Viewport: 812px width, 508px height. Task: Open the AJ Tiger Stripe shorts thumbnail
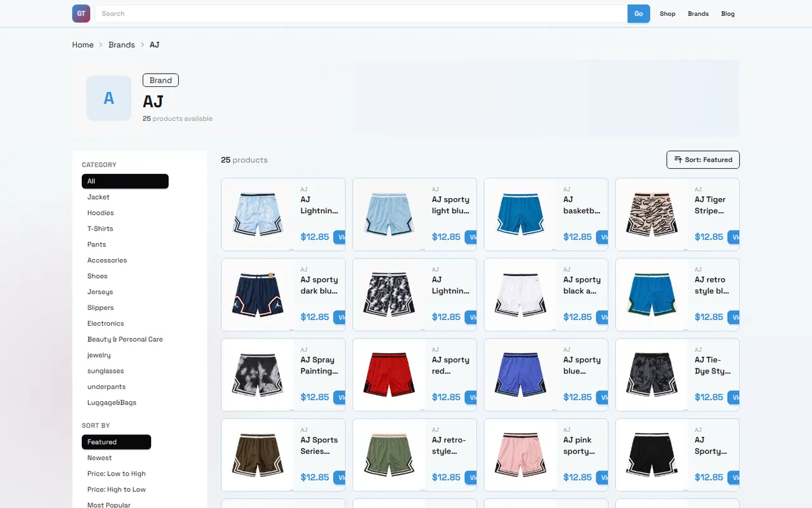652,215
